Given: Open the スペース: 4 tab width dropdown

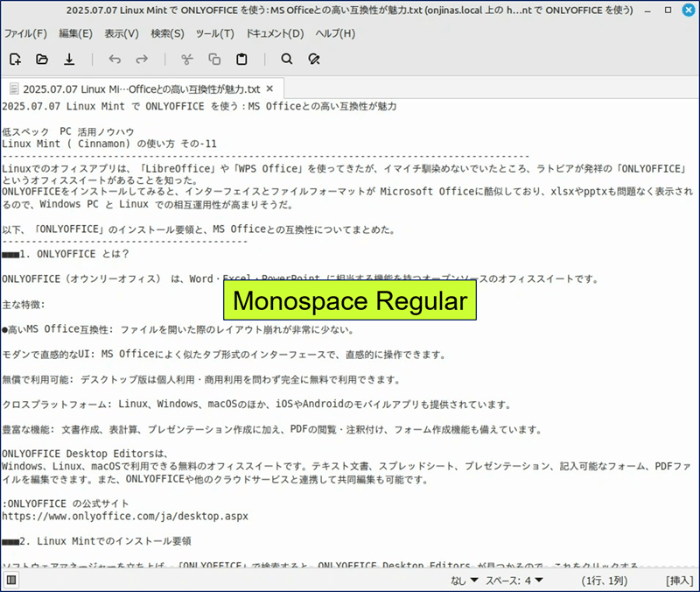Looking at the screenshot, I should point(514,581).
